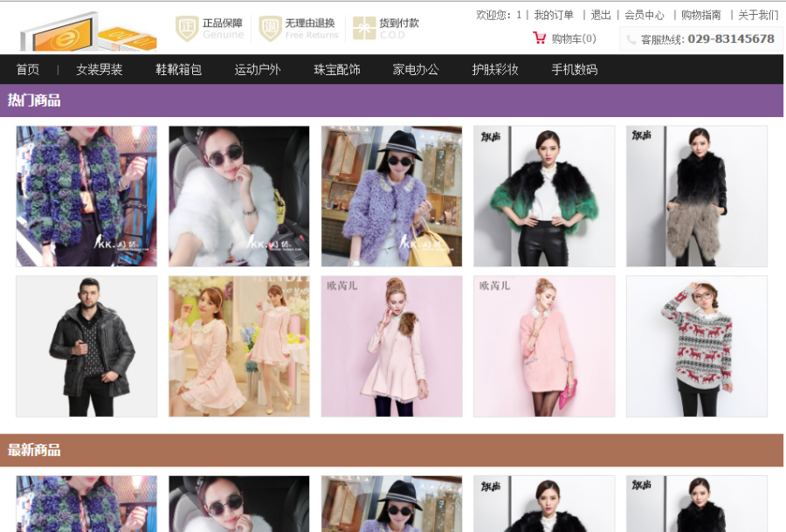Viewport: 786px width, 532px height.
Task: Open black-grey fur vest product in 热门商品
Action: tap(697, 196)
